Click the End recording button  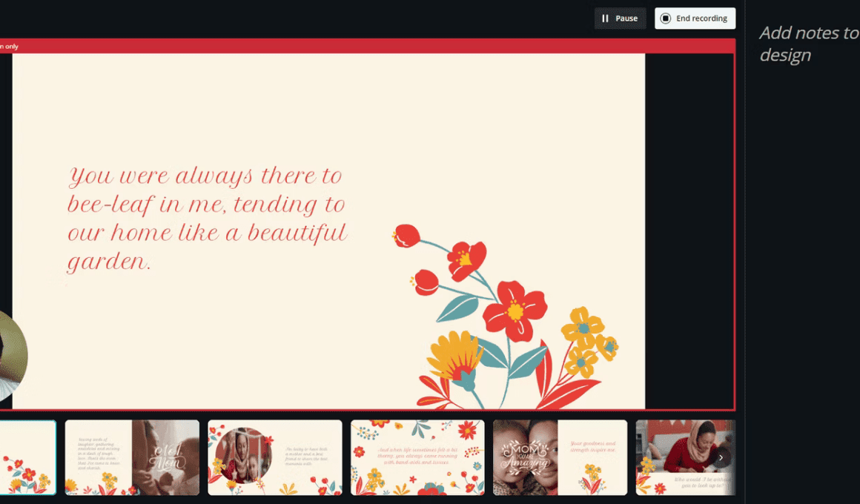pos(695,18)
